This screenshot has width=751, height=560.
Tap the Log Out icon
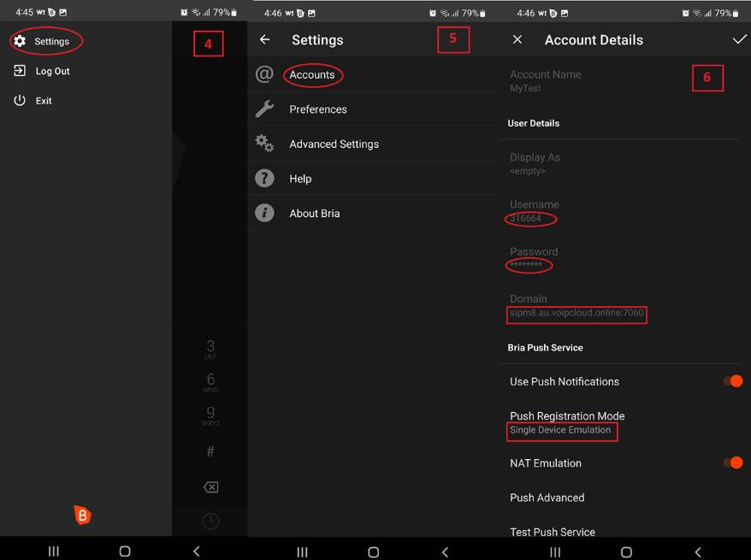pyautogui.click(x=20, y=71)
